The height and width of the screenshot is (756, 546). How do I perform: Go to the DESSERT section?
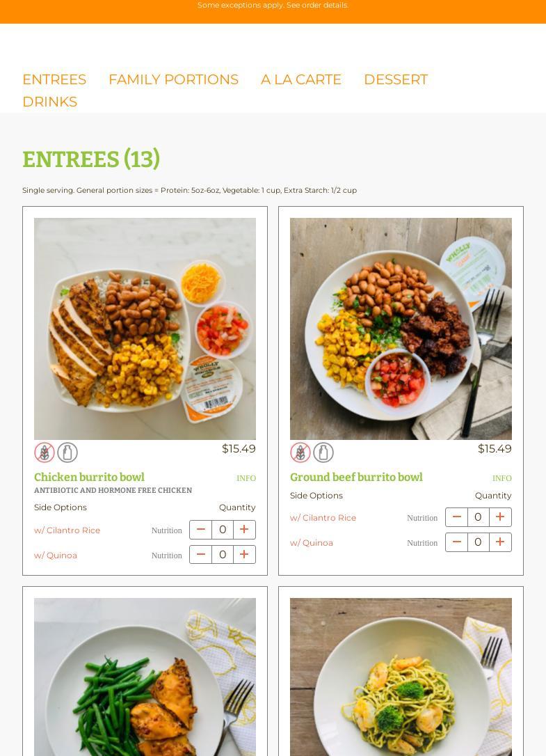pos(396,79)
